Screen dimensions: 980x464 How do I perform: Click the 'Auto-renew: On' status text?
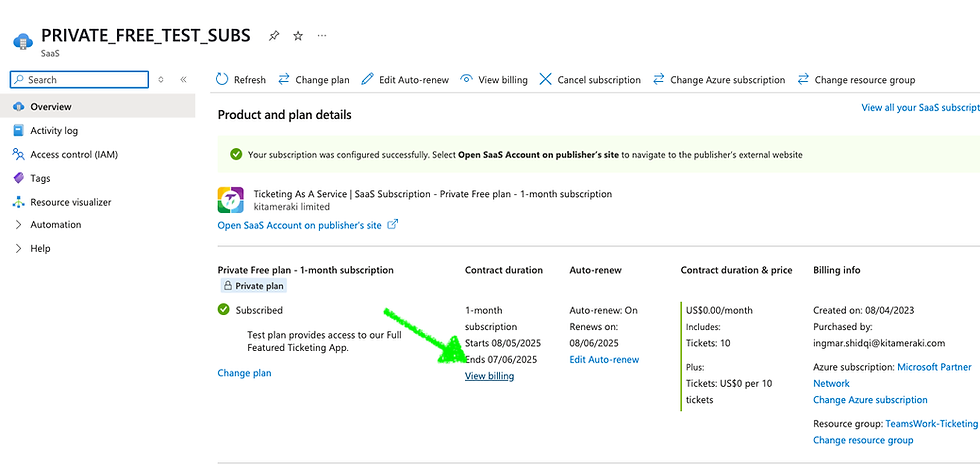tap(604, 310)
